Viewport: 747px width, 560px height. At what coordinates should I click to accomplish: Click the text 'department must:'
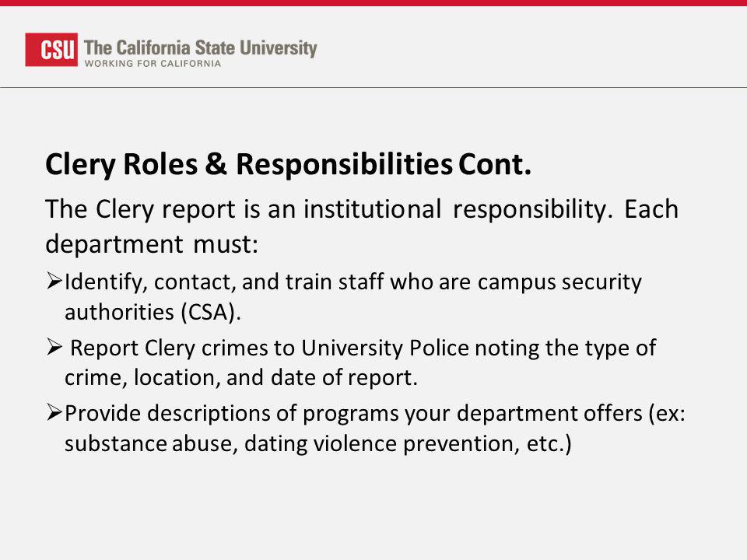(x=152, y=244)
